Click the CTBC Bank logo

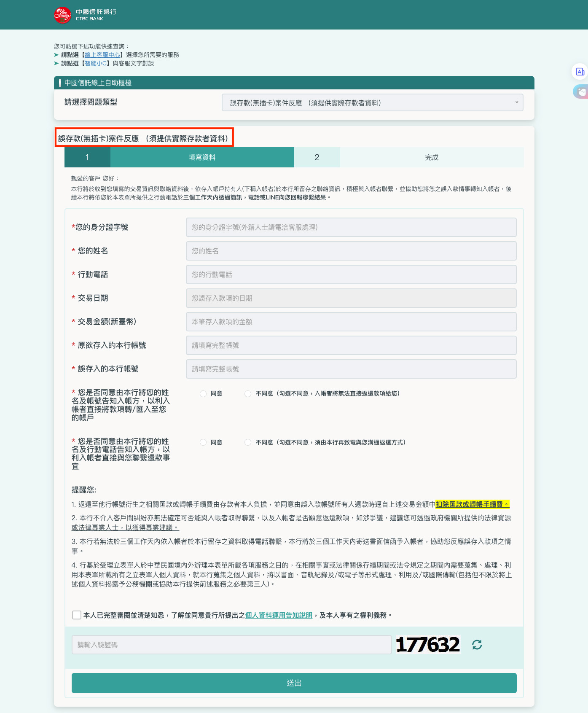pyautogui.click(x=86, y=15)
